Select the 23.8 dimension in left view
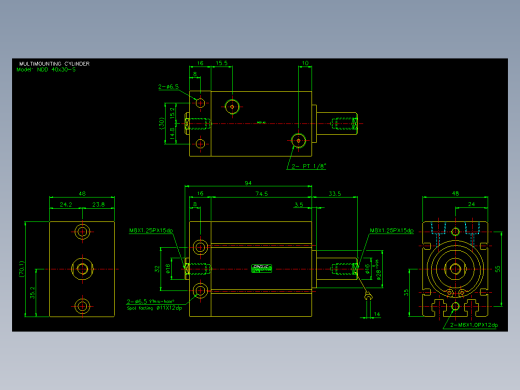The image size is (520, 390). [98, 204]
